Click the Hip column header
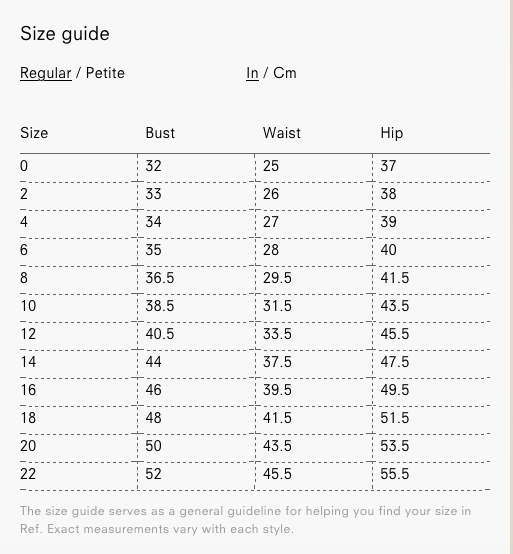The height and width of the screenshot is (554, 513). pyautogui.click(x=391, y=133)
